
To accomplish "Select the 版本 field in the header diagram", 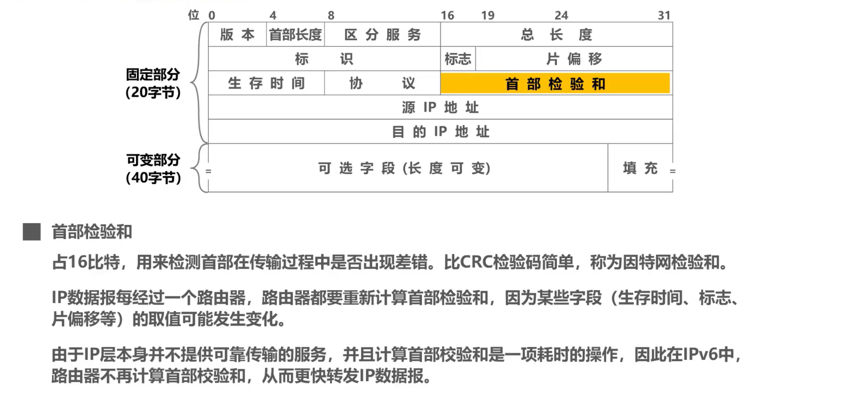I will [x=237, y=35].
